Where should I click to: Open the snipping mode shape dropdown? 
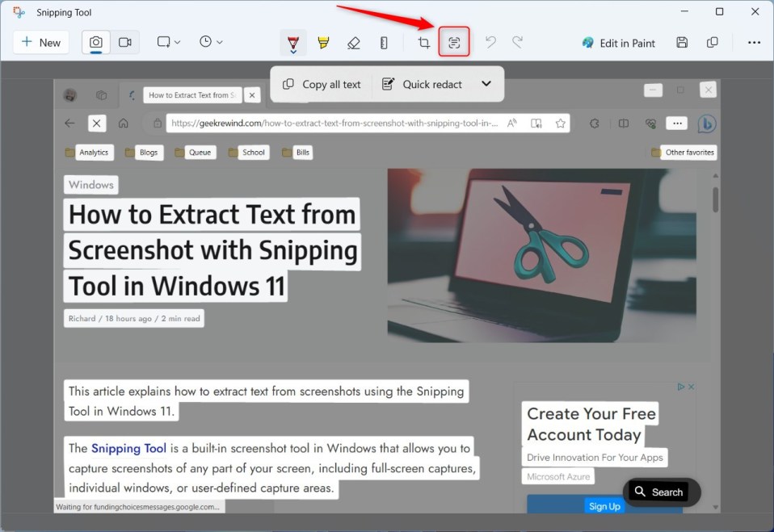[168, 43]
